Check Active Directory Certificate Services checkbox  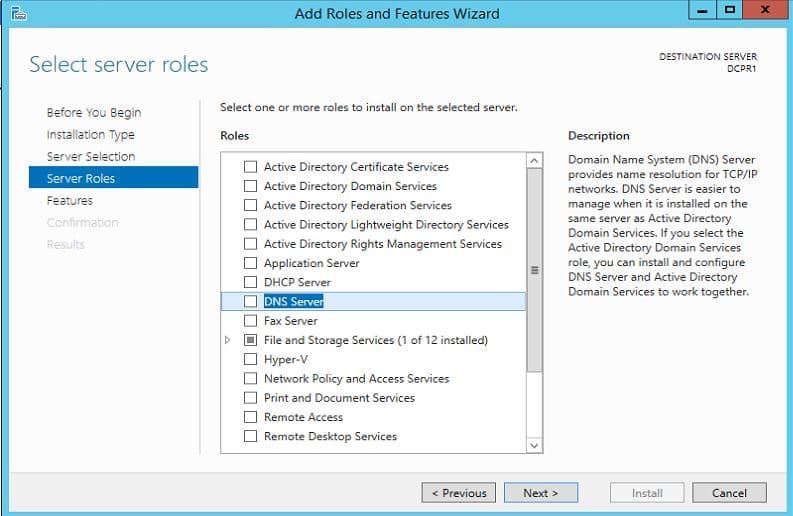coord(250,167)
